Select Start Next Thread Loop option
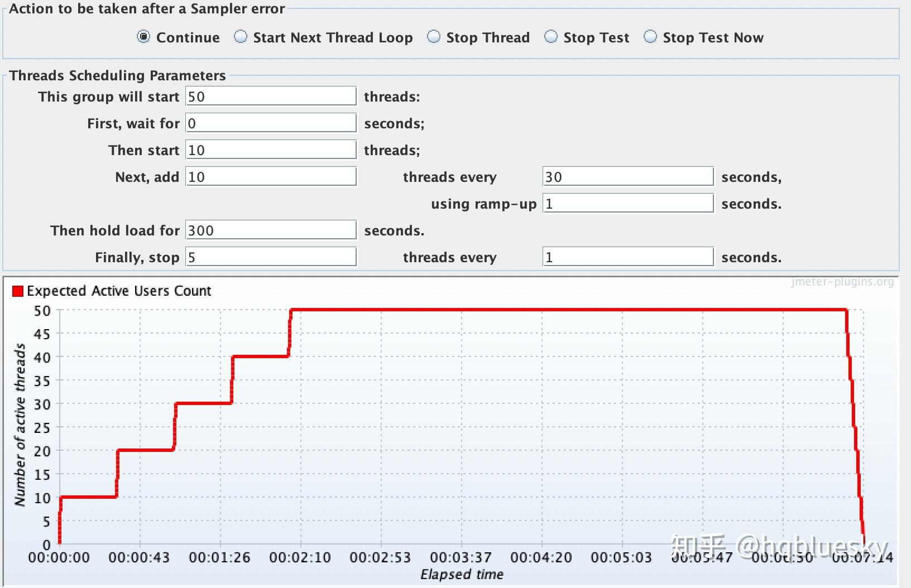This screenshot has width=911, height=588. pos(241,37)
